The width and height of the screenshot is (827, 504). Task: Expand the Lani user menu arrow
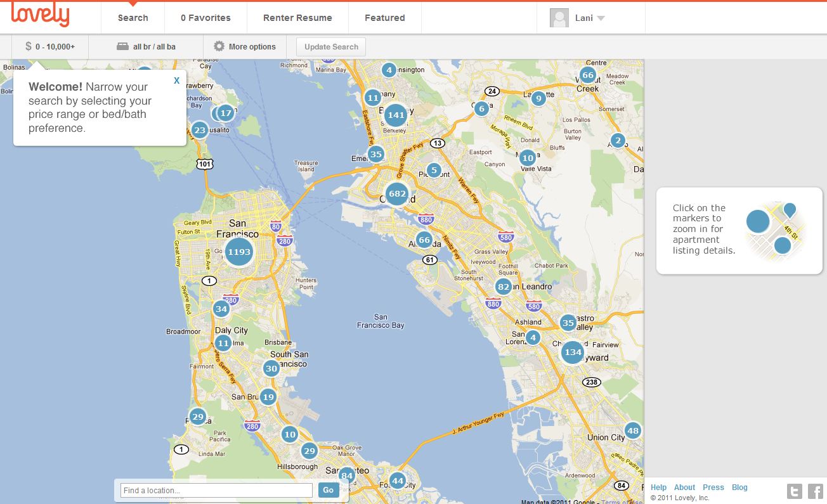point(601,18)
